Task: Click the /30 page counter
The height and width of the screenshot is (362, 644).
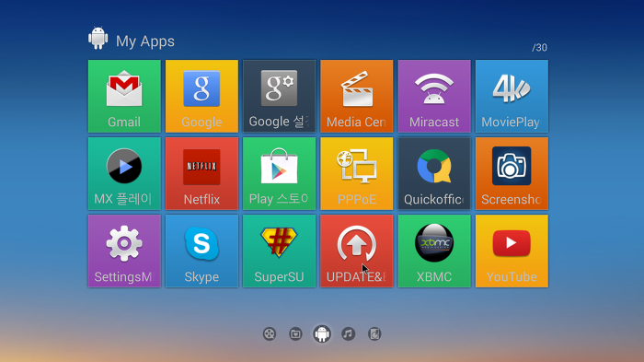Action: [539, 48]
